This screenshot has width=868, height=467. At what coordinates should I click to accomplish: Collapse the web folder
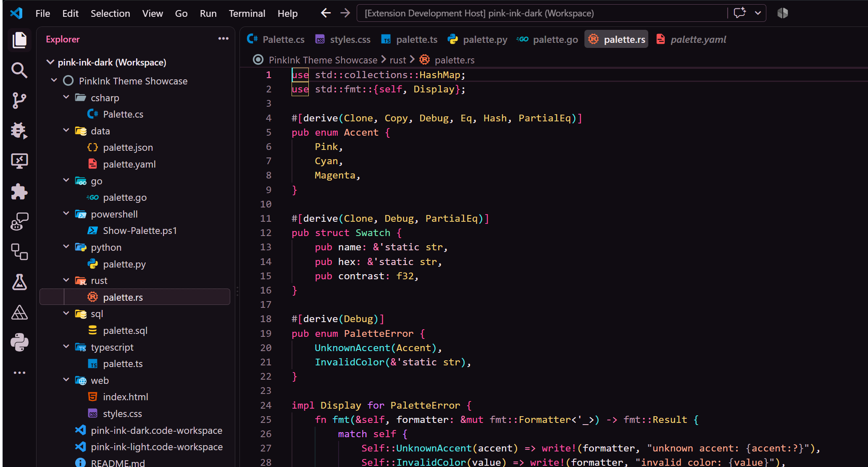(x=66, y=380)
